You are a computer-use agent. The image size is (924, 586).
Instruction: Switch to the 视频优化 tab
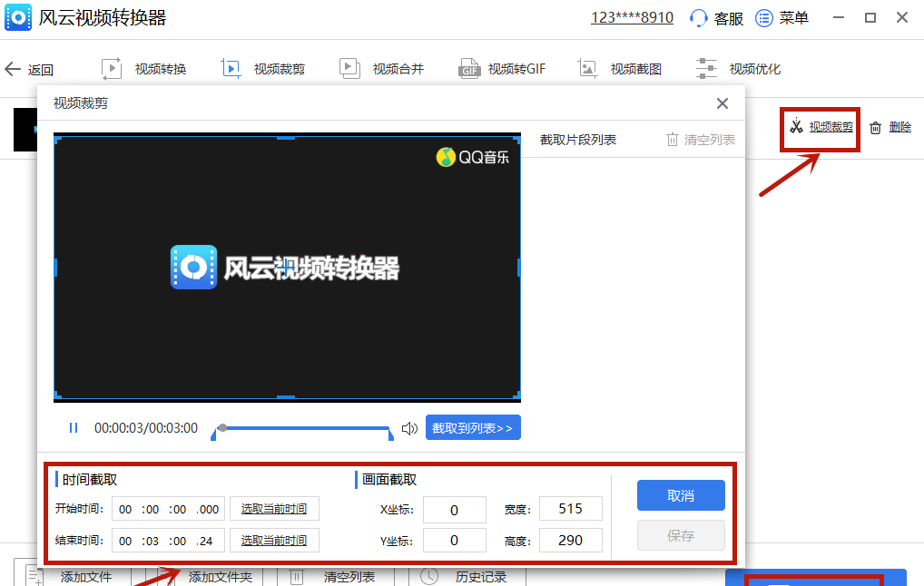click(755, 69)
